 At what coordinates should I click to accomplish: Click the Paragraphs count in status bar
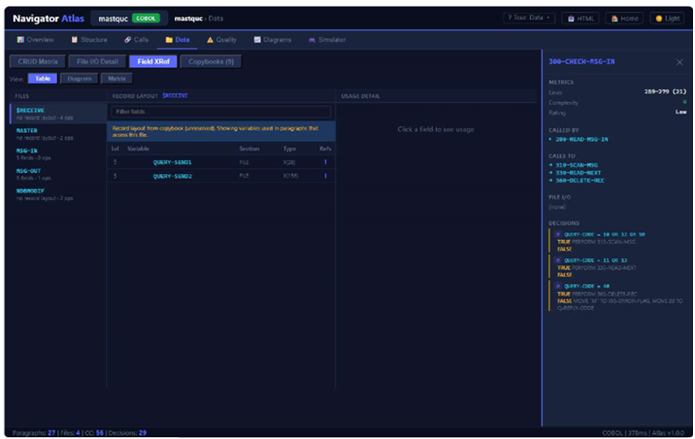(x=51, y=433)
